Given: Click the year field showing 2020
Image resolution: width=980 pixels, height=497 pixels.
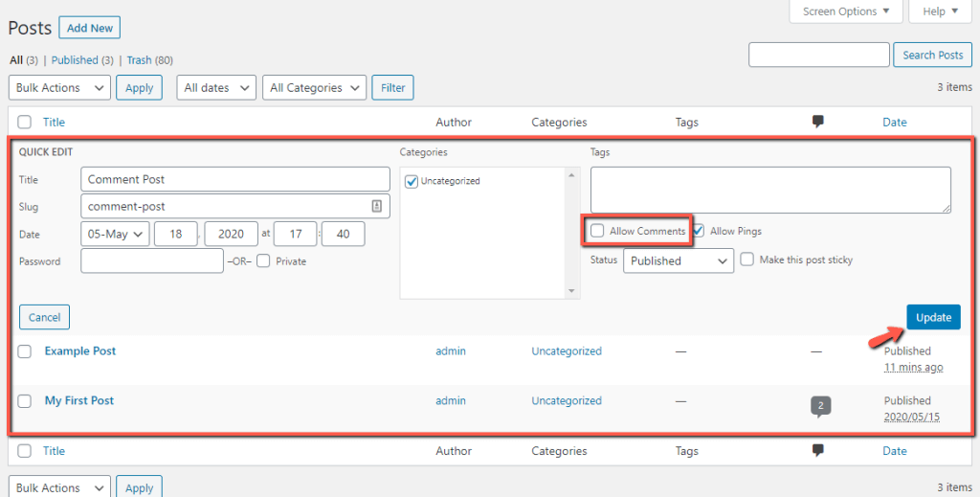Looking at the screenshot, I should click(x=232, y=234).
